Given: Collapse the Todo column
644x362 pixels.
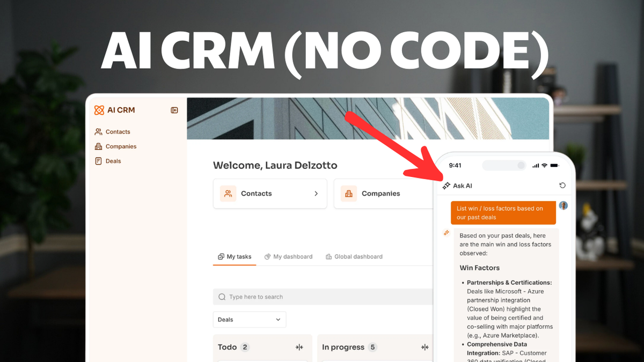Looking at the screenshot, I should pos(299,348).
